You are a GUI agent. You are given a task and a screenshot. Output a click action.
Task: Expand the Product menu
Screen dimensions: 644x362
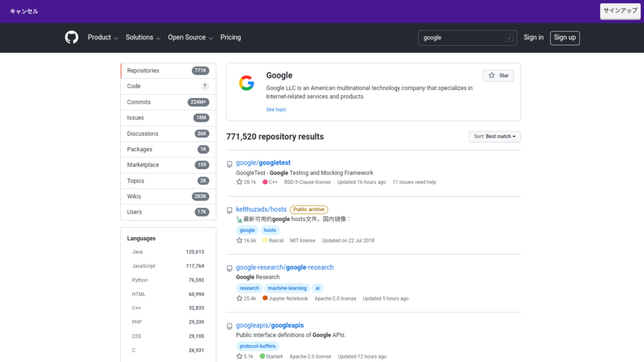(103, 38)
